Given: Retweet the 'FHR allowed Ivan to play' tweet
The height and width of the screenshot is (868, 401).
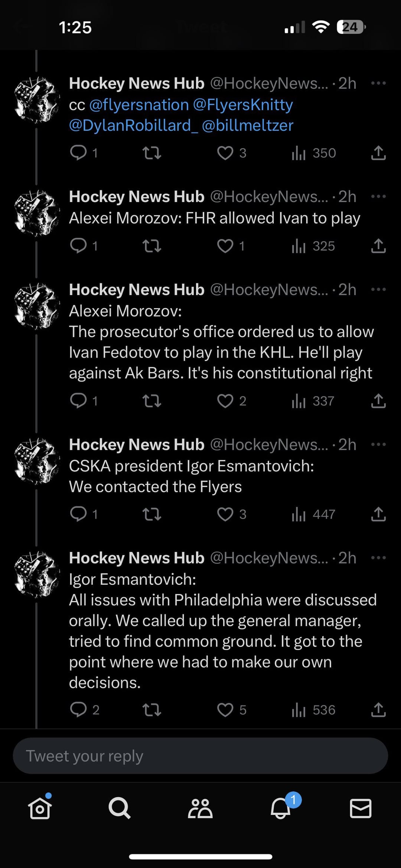Looking at the screenshot, I should coord(152,246).
